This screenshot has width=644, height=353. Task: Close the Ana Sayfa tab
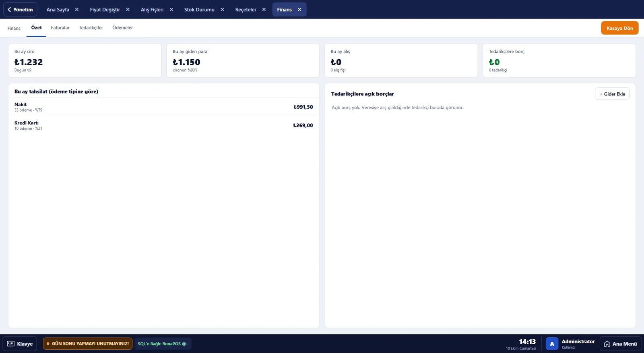click(x=77, y=10)
